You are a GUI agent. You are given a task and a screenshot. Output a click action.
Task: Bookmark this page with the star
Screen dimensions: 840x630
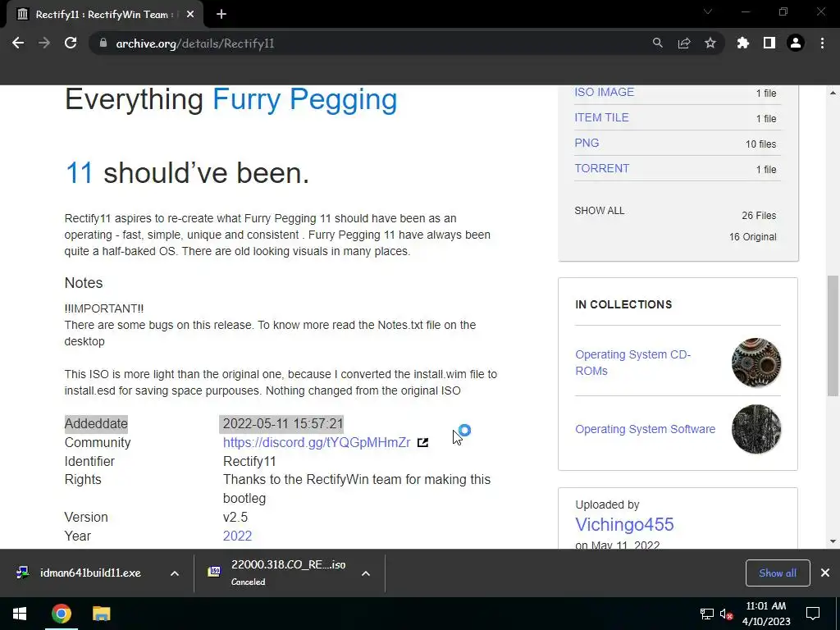[x=710, y=43]
